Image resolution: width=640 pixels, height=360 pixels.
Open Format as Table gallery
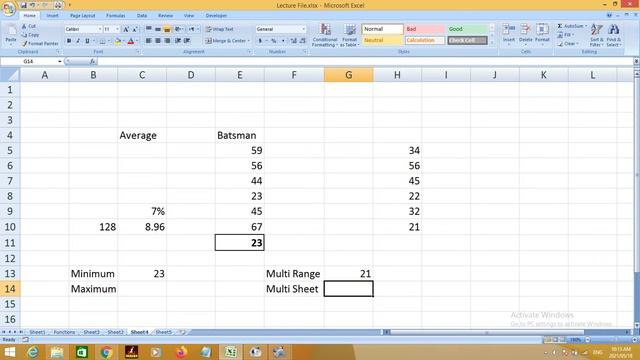tap(350, 35)
